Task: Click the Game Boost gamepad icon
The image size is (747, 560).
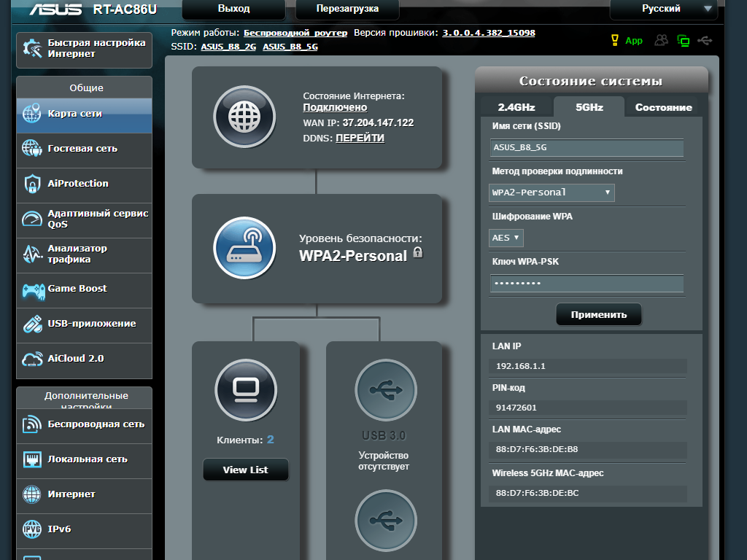Action: pos(34,290)
